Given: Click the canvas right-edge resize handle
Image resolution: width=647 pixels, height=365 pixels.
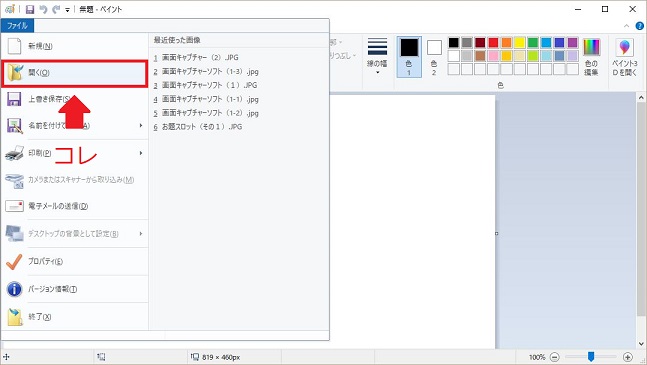Looking at the screenshot, I should 496,233.
